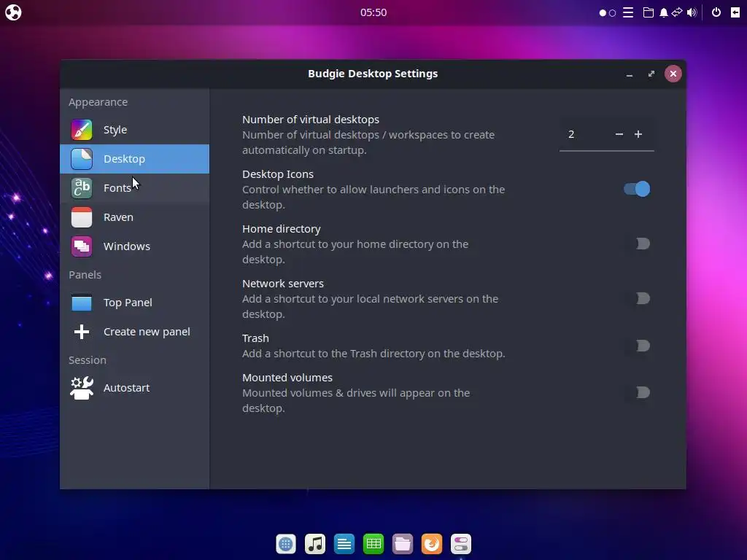Open the Budgie menu in top panel
This screenshot has height=560, width=747.
point(13,12)
